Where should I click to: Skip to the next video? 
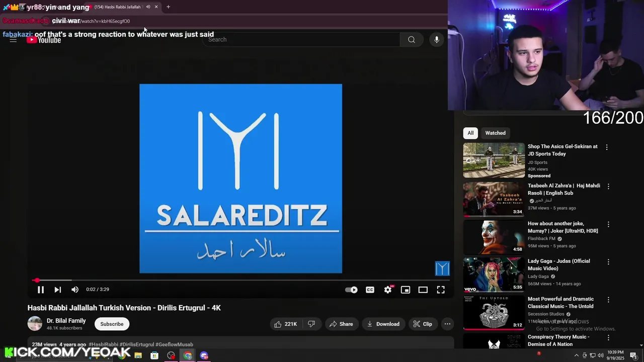58,290
